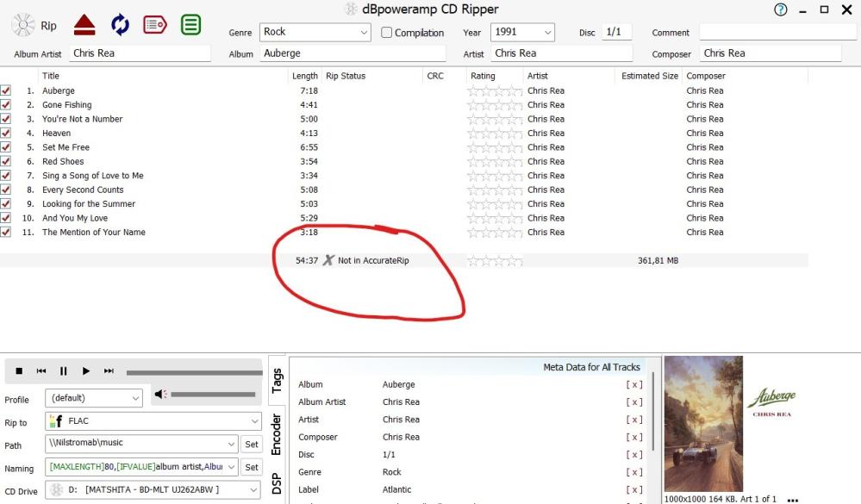The height and width of the screenshot is (504, 861).
Task: Uncheck track 8 Every Second Counts
Action: pos(5,190)
